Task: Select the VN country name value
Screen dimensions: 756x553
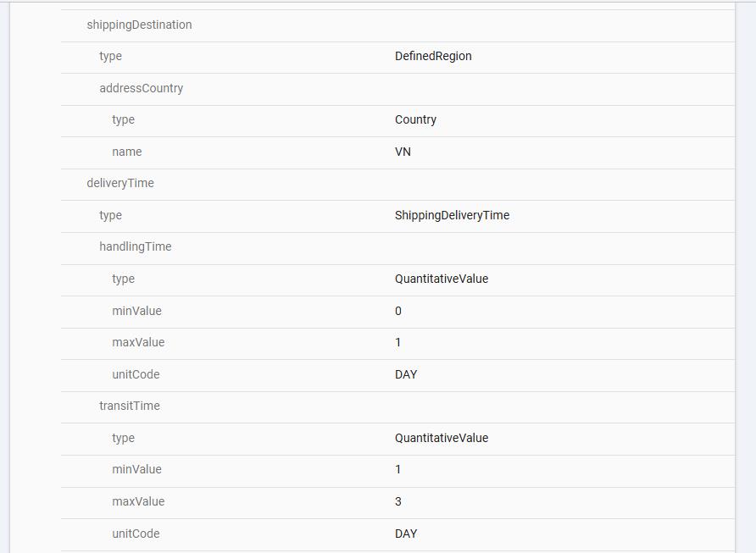Action: click(403, 152)
